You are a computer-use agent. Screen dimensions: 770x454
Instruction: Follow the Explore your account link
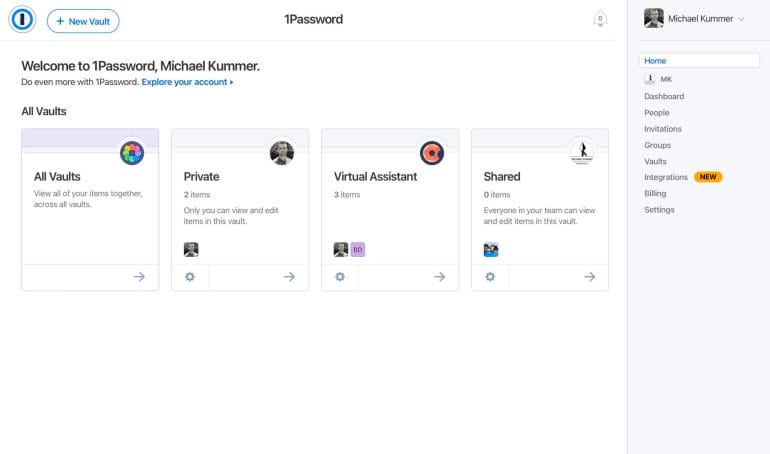point(187,82)
